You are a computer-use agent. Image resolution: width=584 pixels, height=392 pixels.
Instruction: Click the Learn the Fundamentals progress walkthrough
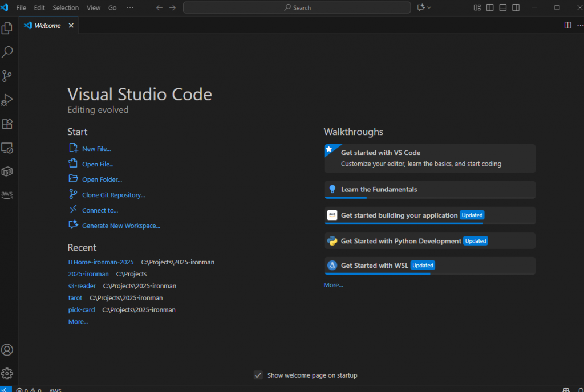click(379, 189)
